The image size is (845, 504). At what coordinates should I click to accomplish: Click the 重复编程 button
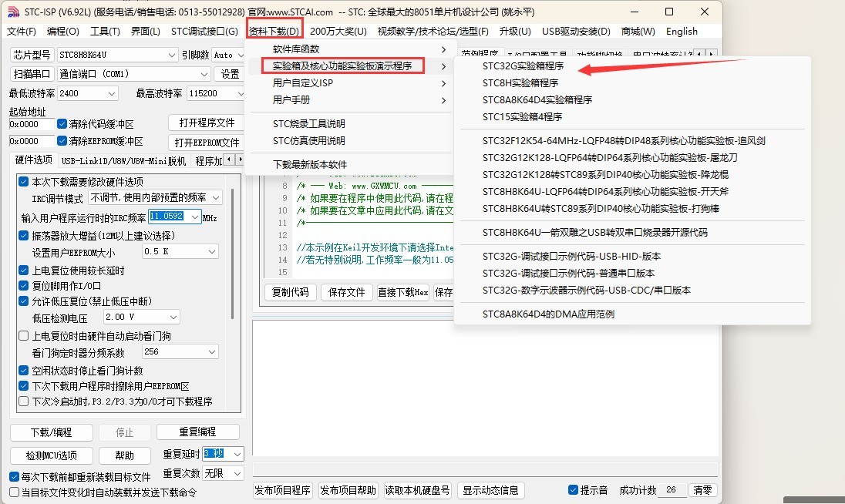198,432
